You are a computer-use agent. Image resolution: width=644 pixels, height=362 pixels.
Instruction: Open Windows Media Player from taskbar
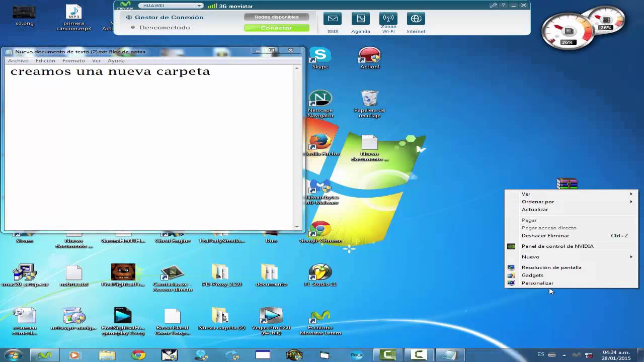tap(74, 355)
